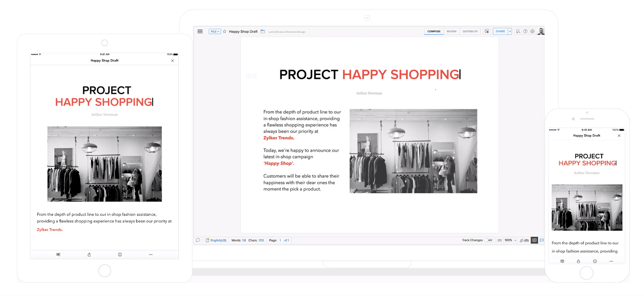Expand the FILE dropdown menu
The width and height of the screenshot is (644, 296).
[x=215, y=31]
